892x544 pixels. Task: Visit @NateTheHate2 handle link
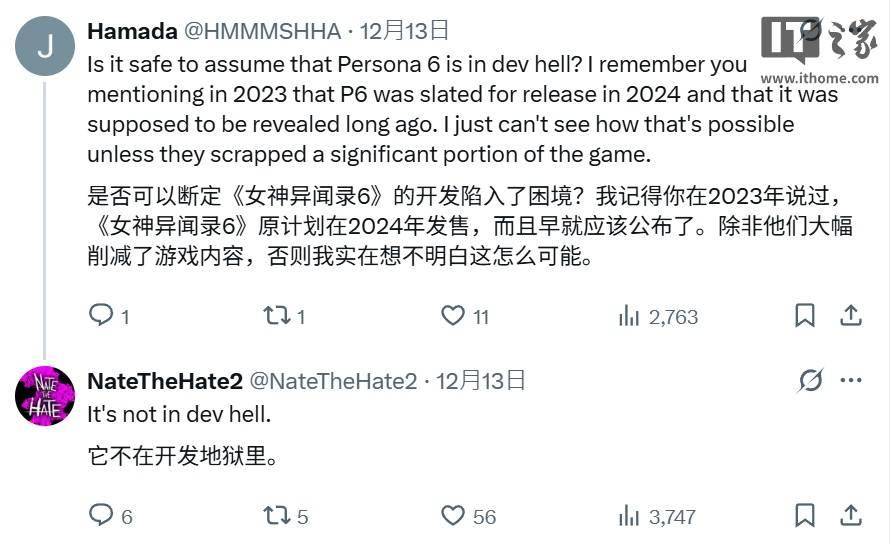[333, 381]
